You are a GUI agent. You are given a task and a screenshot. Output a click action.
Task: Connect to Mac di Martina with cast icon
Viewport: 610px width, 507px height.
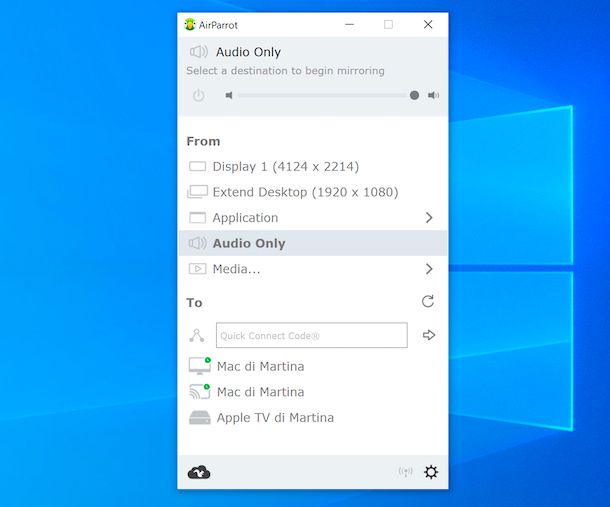click(313, 392)
